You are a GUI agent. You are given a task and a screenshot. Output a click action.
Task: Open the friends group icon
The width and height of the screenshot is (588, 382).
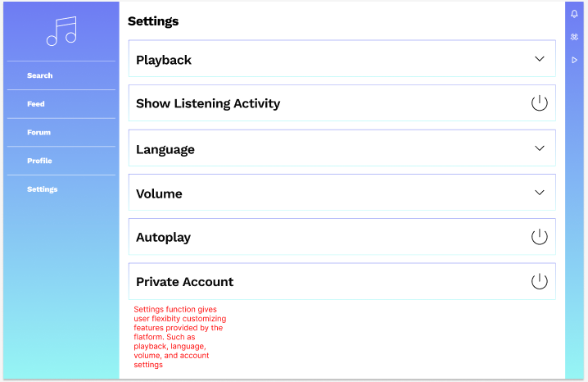point(574,37)
